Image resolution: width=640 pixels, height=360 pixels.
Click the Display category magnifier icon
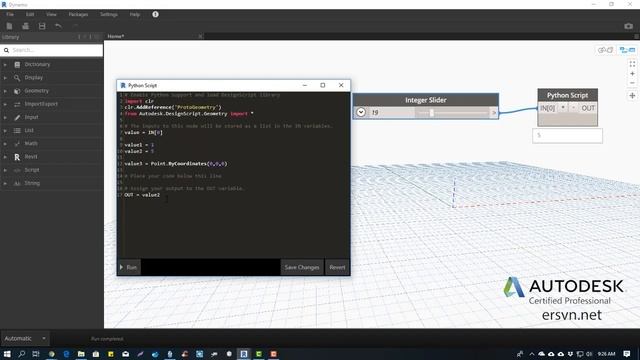pos(17,78)
